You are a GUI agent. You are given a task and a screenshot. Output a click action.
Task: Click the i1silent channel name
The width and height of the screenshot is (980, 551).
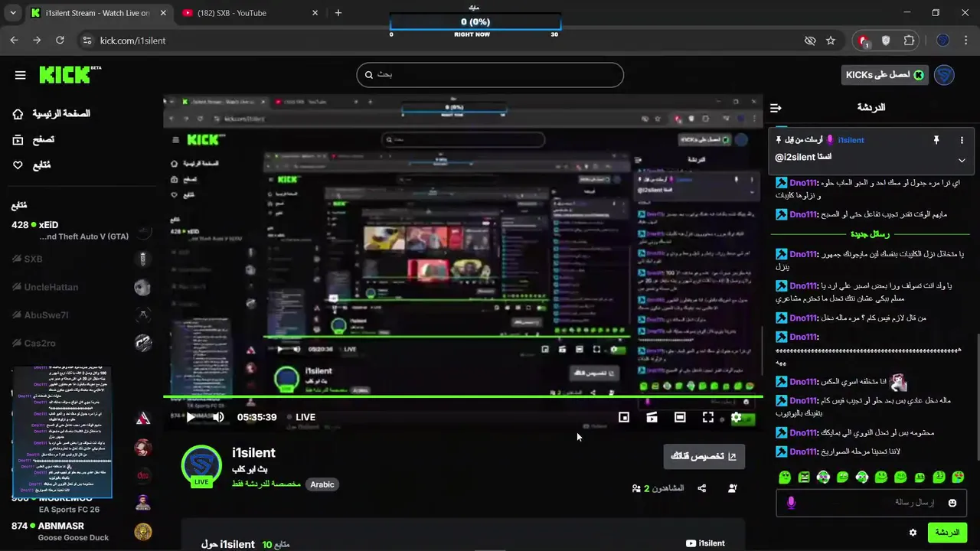[x=253, y=452]
